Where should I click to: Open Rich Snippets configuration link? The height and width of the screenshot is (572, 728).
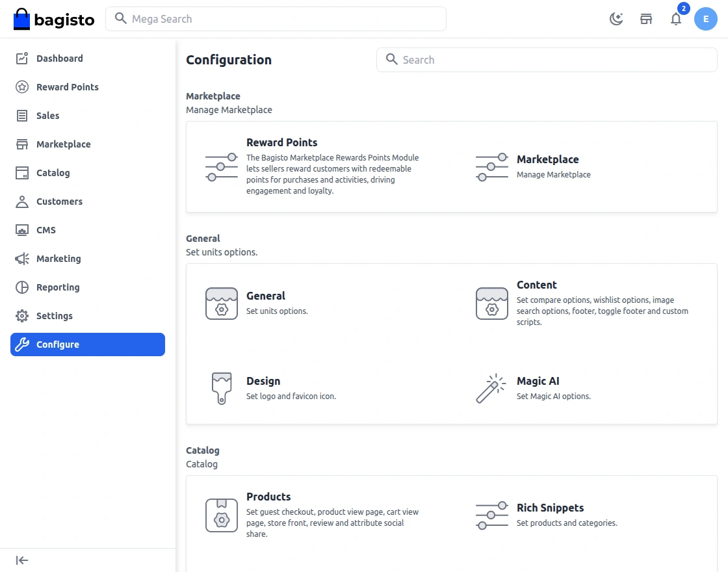(x=550, y=508)
